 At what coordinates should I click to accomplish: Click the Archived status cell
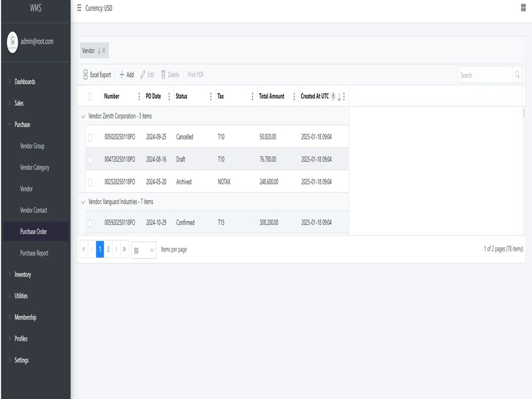coord(184,182)
